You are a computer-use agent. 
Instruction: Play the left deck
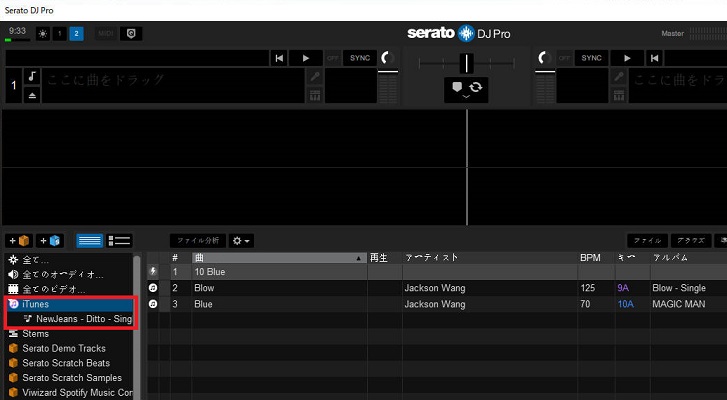[306, 58]
